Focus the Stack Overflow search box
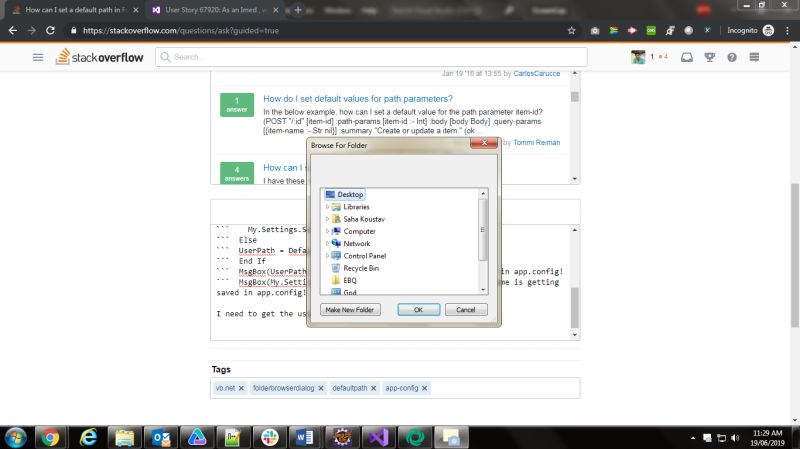The height and width of the screenshot is (449, 800). (371, 57)
